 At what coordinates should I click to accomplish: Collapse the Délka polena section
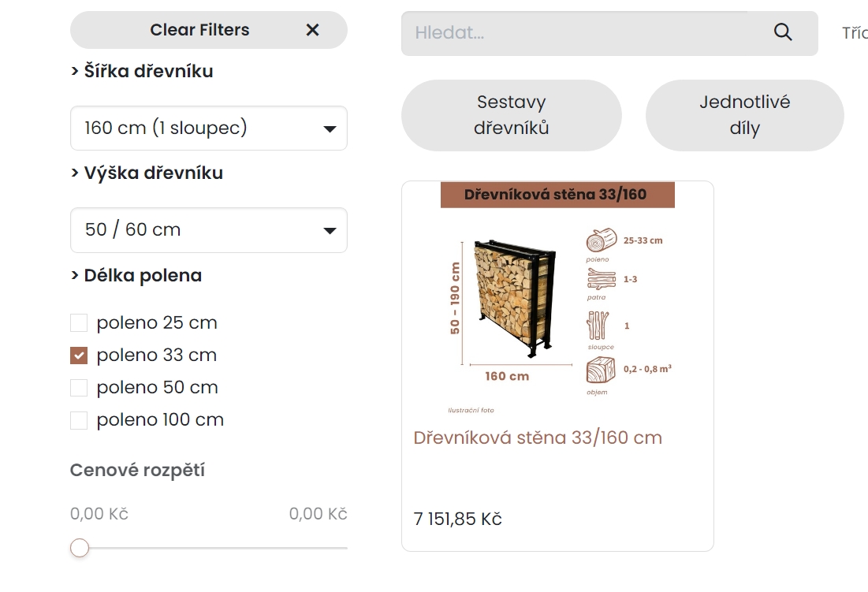[x=136, y=276]
